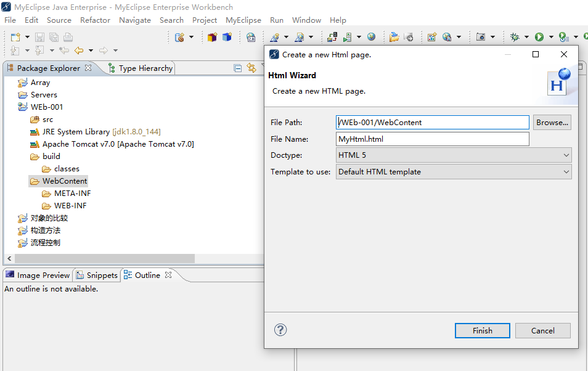
Task: Collapse All in Package Explorer
Action: pos(237,68)
